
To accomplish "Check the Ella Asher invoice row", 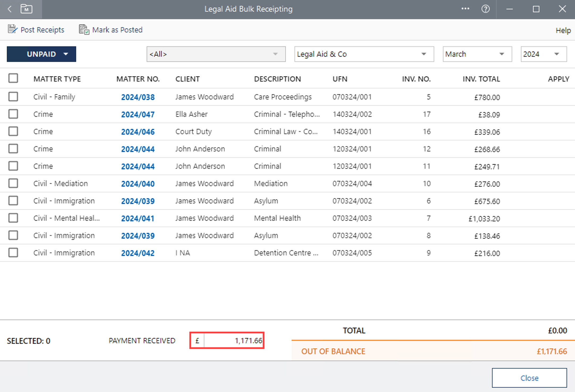I will coord(13,114).
